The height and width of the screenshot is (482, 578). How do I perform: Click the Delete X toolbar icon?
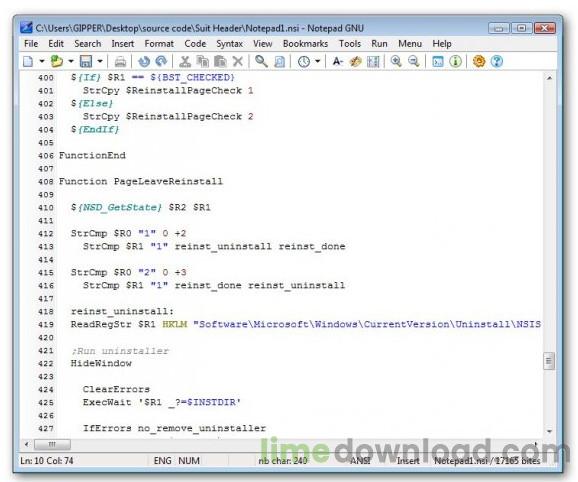tap(238, 61)
